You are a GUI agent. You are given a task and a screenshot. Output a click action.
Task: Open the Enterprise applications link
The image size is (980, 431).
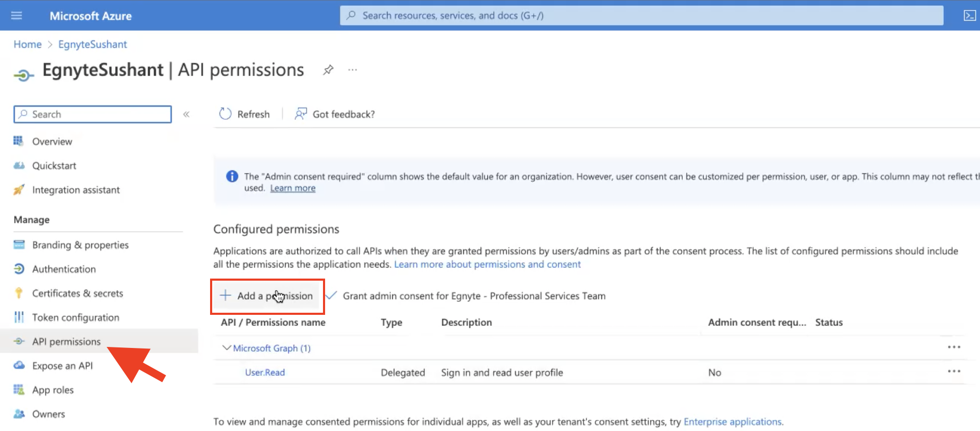point(733,422)
